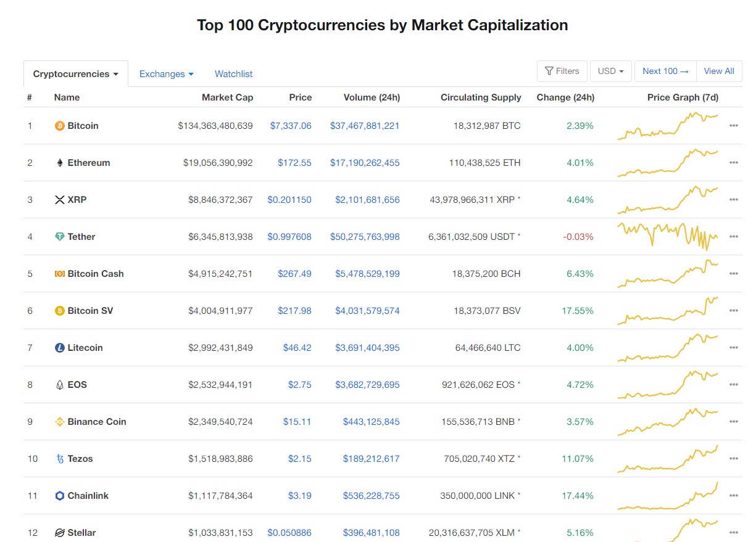Click the Bitcoin Cash logo icon
This screenshot has height=542, width=756.
pos(60,274)
